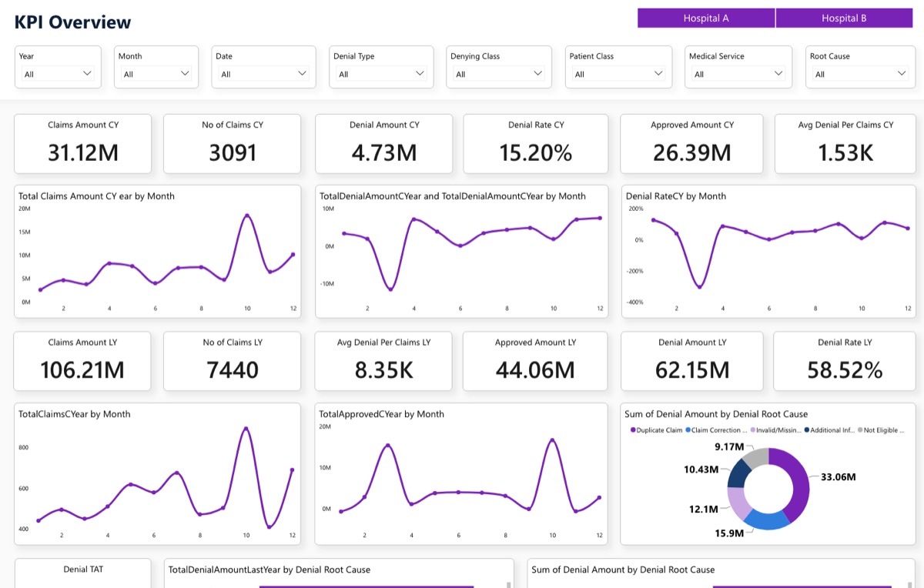This screenshot has width=924, height=588.
Task: Click the 12.1M donut data label
Action: click(x=704, y=509)
